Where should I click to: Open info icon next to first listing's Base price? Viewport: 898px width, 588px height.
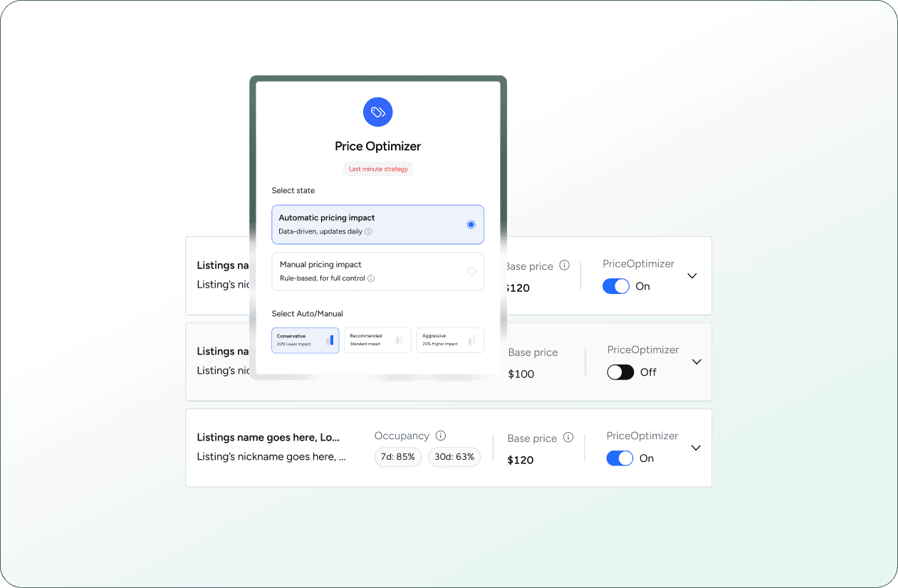pyautogui.click(x=565, y=266)
